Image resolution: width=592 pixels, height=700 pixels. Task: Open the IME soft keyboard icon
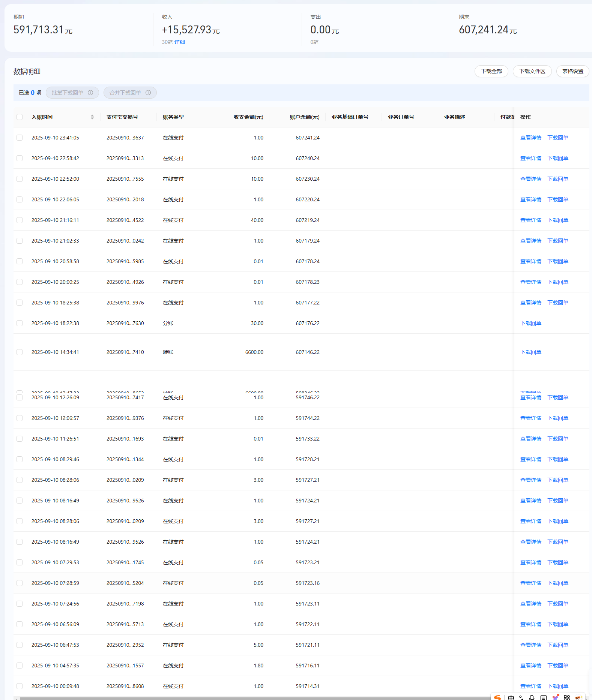point(544,697)
